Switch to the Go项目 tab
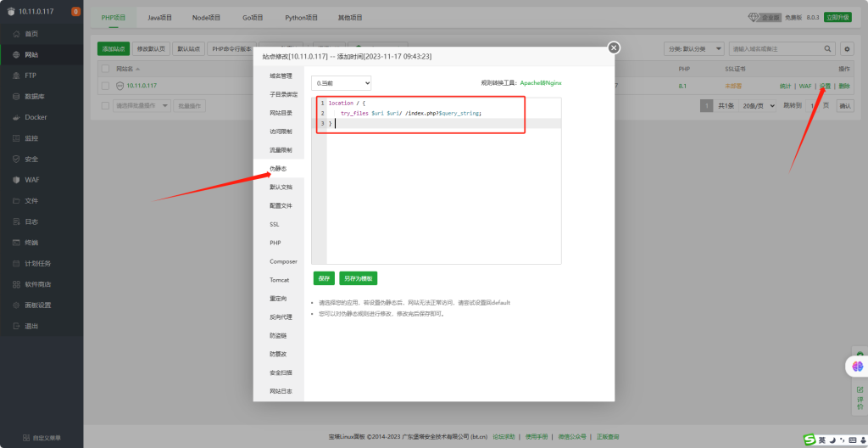 coord(253,18)
